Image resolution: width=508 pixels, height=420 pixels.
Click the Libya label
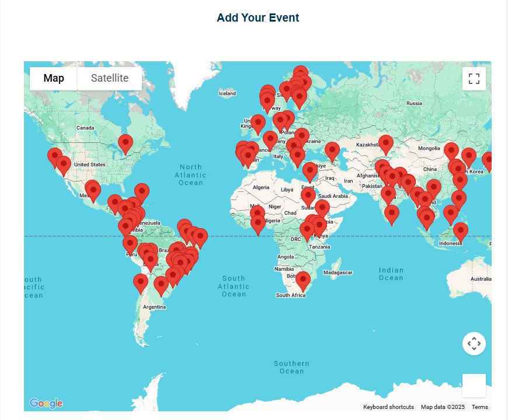click(287, 190)
